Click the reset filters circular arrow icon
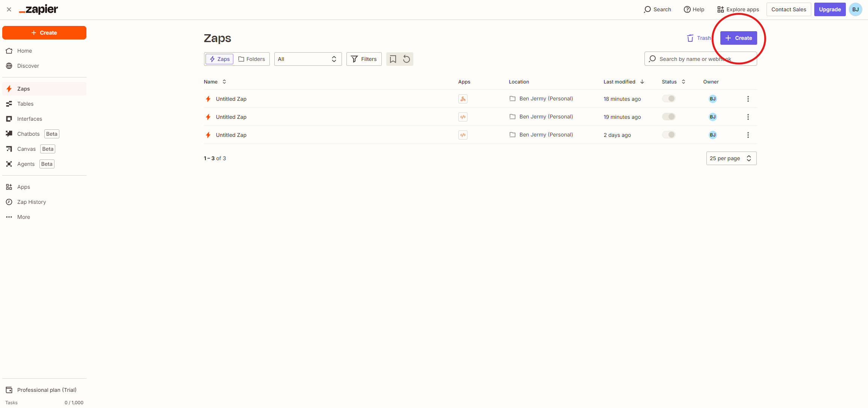 pyautogui.click(x=407, y=59)
